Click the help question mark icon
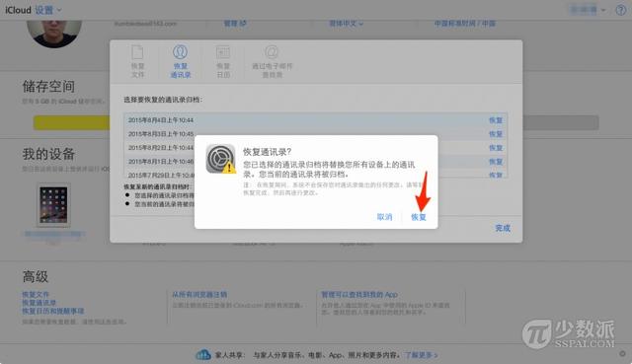632x364 pixels. click(621, 10)
